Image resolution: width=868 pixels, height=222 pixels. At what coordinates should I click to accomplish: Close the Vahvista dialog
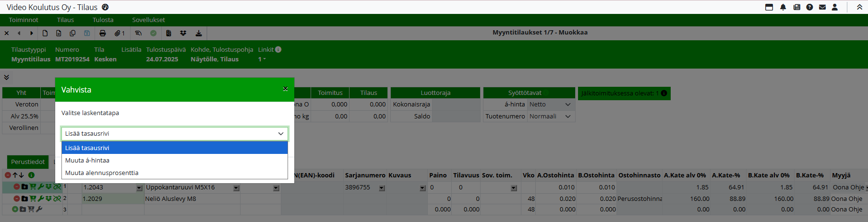click(x=285, y=89)
